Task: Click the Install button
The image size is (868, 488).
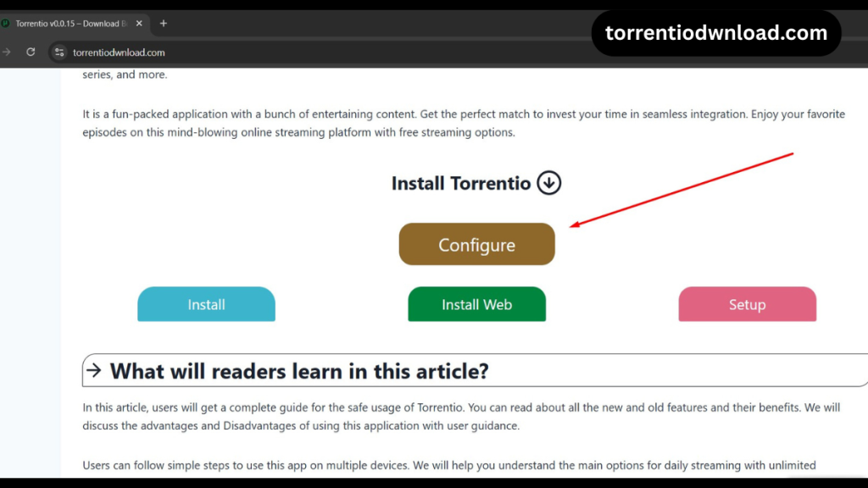Action: [206, 304]
